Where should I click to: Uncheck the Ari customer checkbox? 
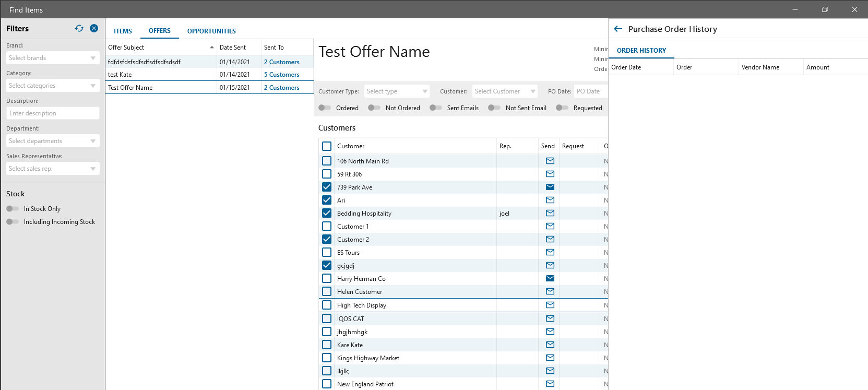point(327,200)
